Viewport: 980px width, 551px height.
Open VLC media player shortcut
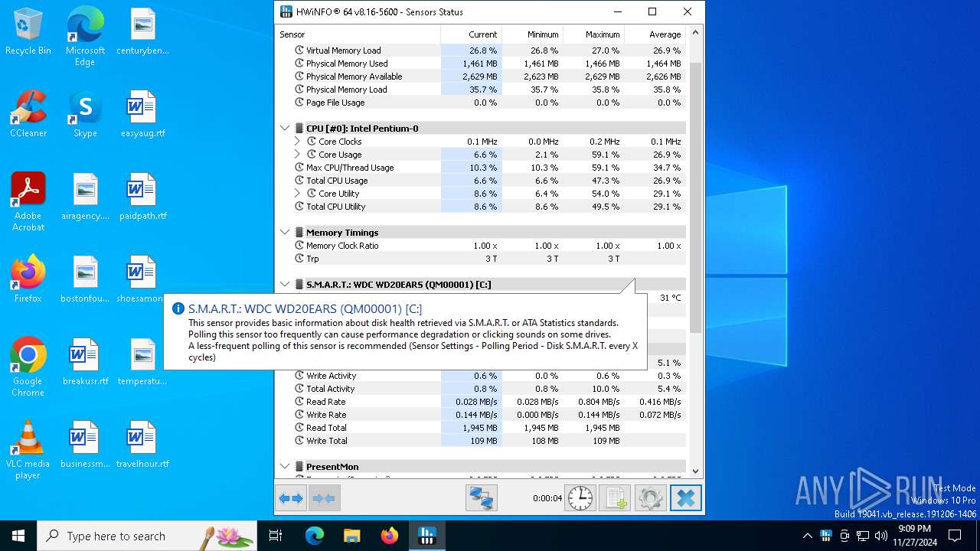(28, 449)
